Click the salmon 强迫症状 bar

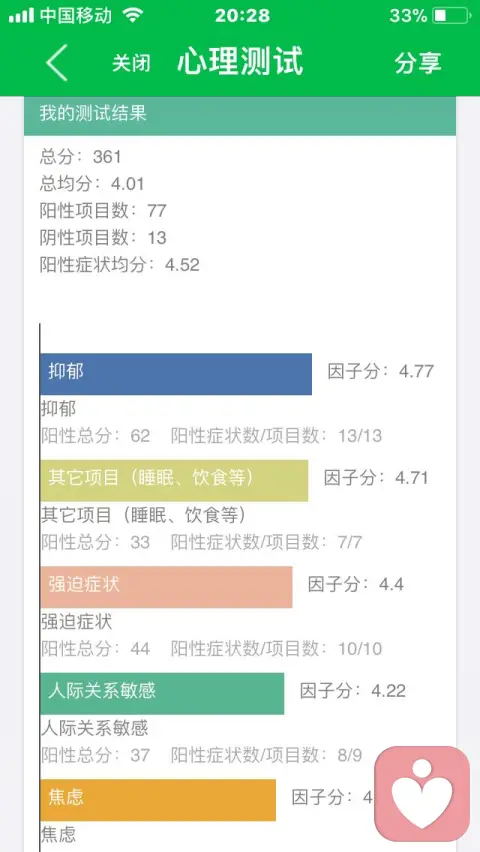166,587
